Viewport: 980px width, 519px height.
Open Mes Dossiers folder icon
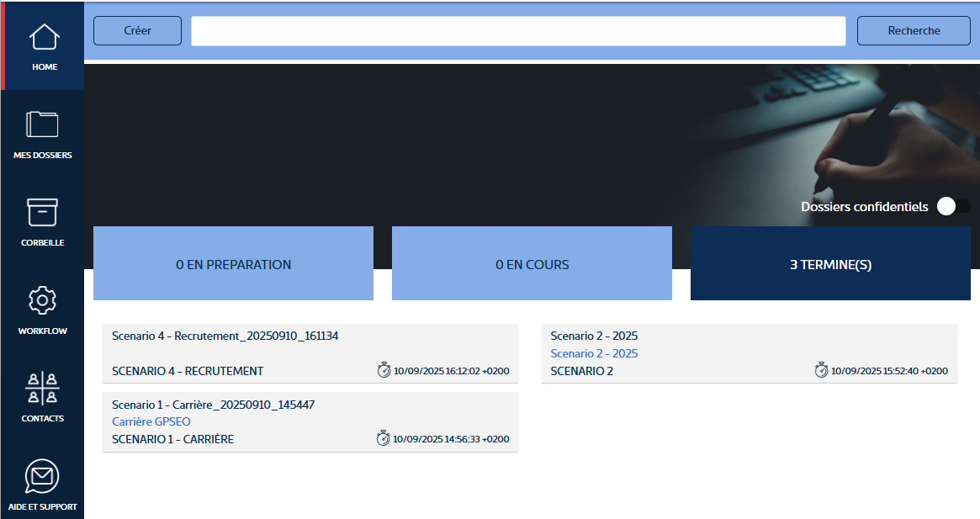tap(42, 124)
